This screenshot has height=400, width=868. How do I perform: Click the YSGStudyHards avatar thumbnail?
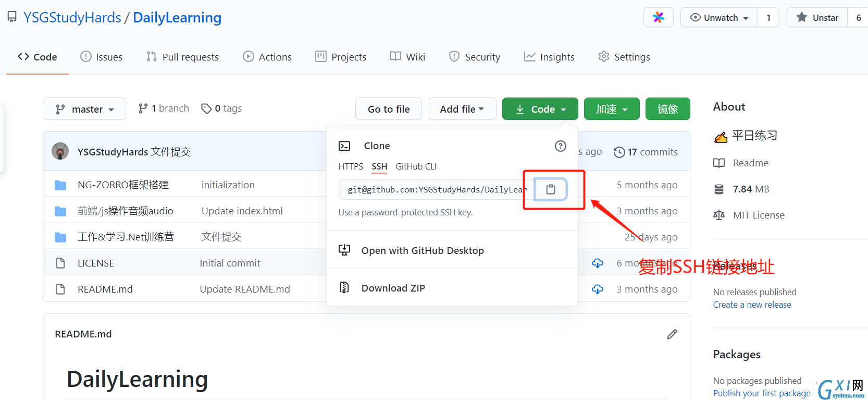tap(60, 151)
